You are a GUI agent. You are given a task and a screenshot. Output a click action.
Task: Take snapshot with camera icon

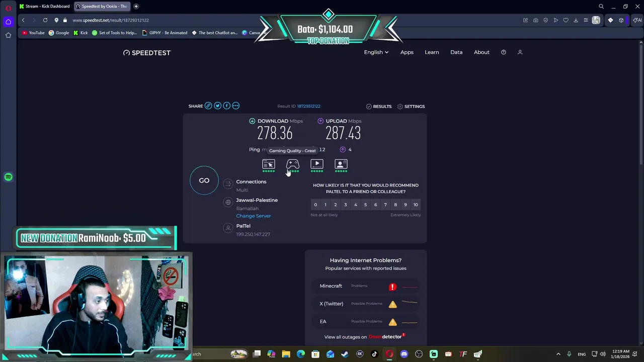[535, 20]
